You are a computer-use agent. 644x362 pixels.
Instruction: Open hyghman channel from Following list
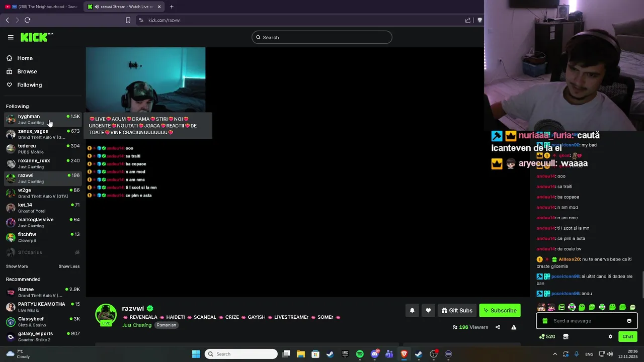[43, 119]
